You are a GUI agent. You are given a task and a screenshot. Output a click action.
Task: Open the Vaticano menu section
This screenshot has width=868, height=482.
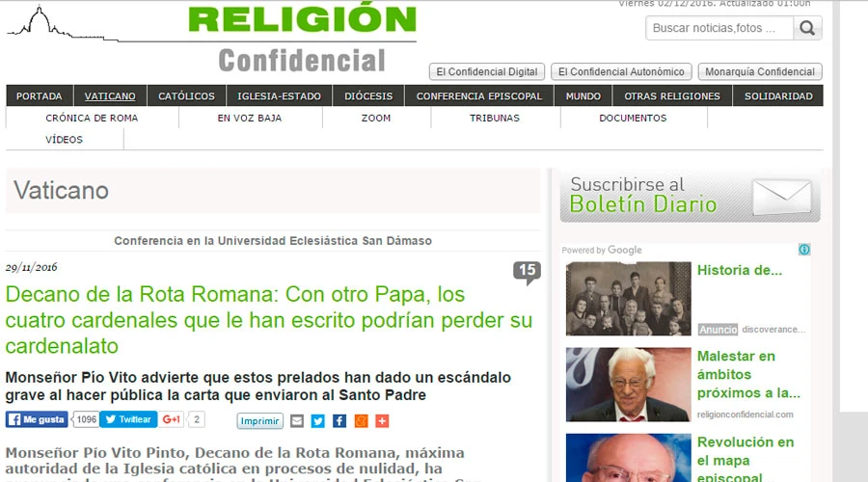point(110,96)
